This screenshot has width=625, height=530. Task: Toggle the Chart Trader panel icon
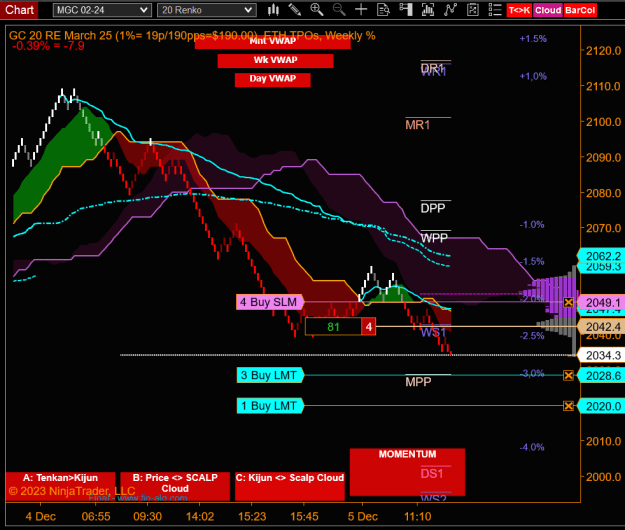(406, 10)
